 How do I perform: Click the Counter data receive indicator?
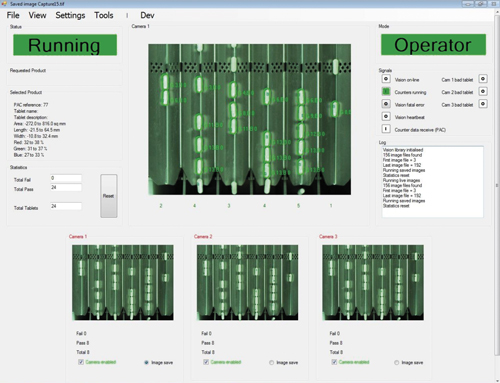(x=386, y=129)
